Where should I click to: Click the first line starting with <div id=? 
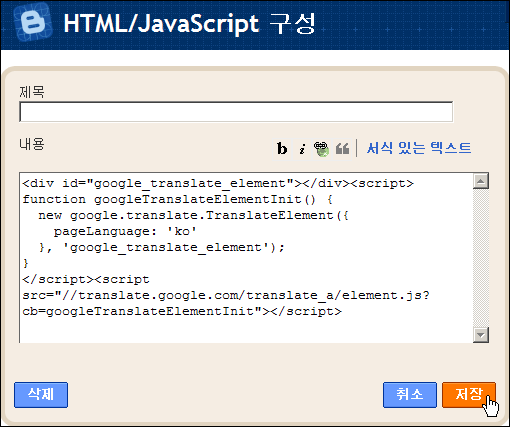[218, 183]
